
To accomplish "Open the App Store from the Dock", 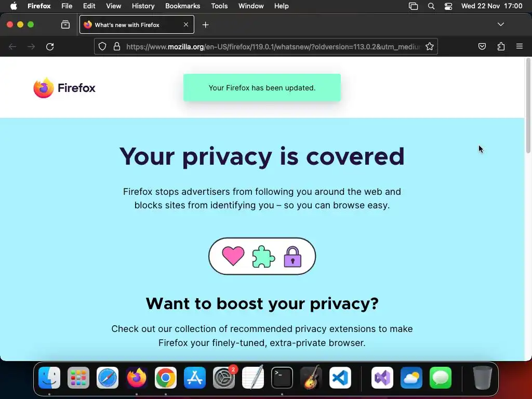I will pyautogui.click(x=195, y=378).
